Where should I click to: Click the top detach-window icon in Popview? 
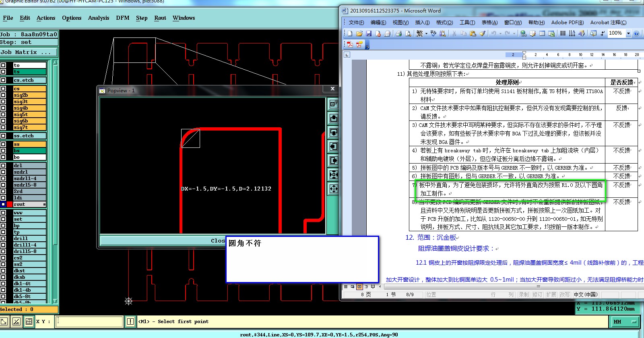coord(333,104)
